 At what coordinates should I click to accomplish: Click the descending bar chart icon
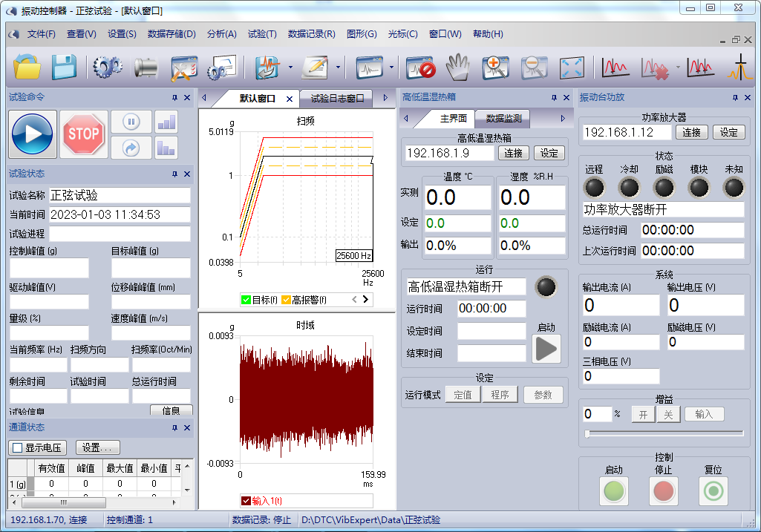click(x=166, y=148)
